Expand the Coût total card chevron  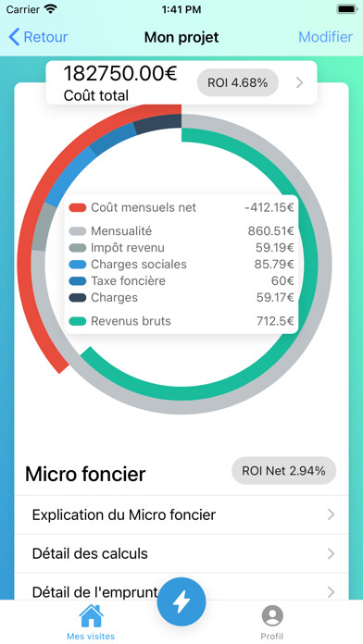pos(300,83)
